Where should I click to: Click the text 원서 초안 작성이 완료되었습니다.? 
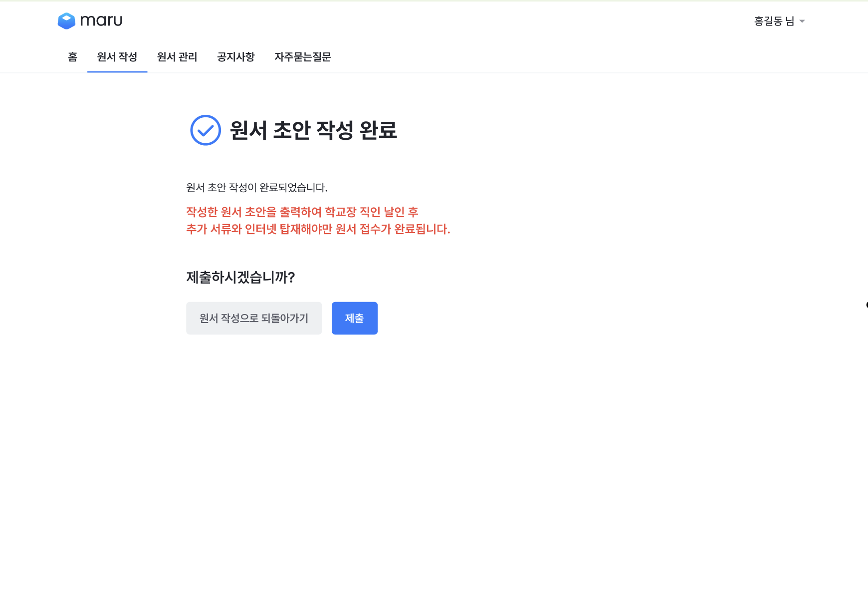257,188
